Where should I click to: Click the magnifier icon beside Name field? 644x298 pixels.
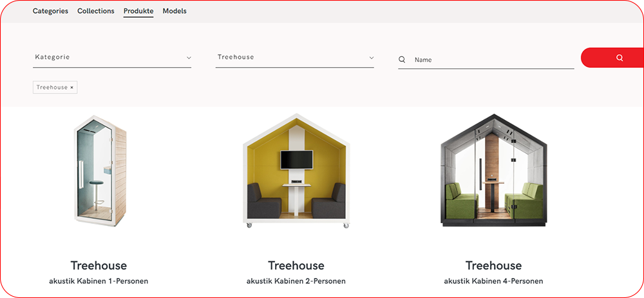[x=402, y=60]
